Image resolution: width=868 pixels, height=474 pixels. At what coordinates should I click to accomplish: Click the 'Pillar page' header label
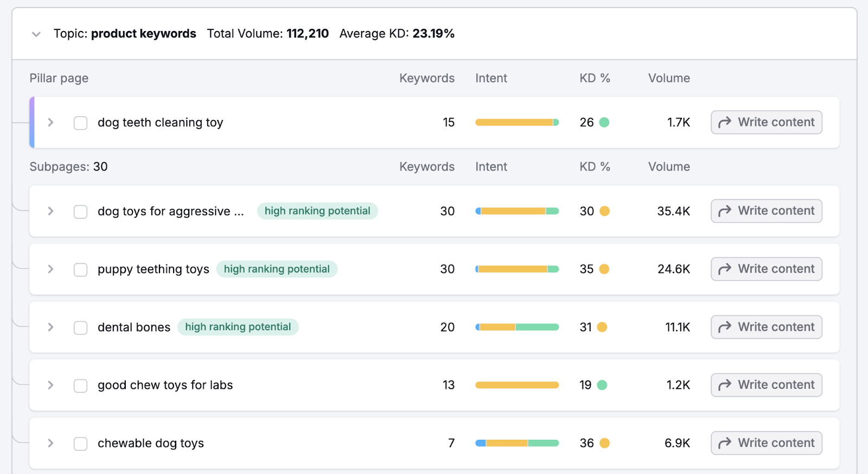coord(59,78)
